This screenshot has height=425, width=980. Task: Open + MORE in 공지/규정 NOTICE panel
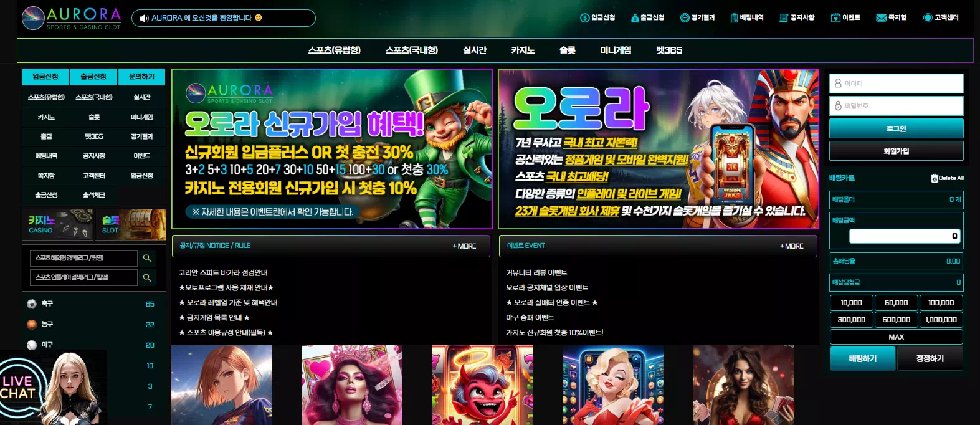(x=464, y=246)
